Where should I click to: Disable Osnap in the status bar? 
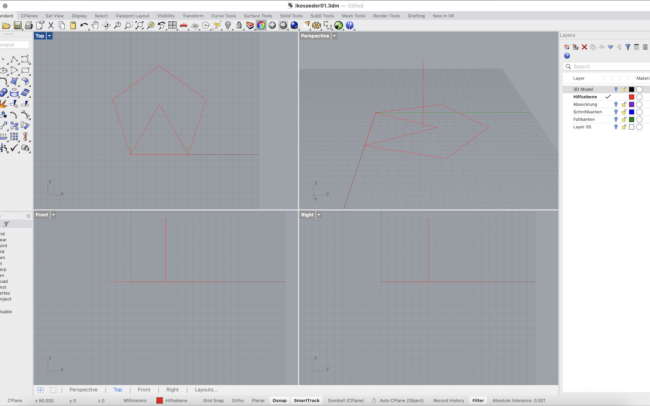[x=279, y=400]
